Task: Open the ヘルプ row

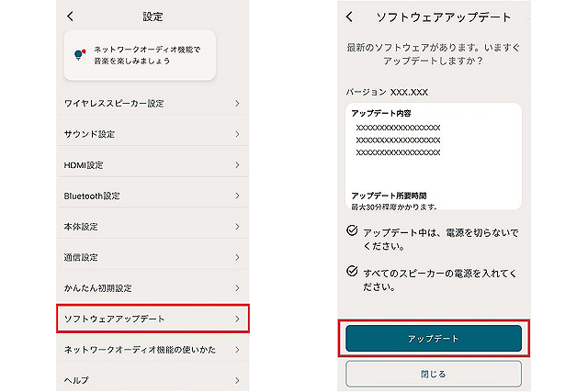Action: coord(152,379)
